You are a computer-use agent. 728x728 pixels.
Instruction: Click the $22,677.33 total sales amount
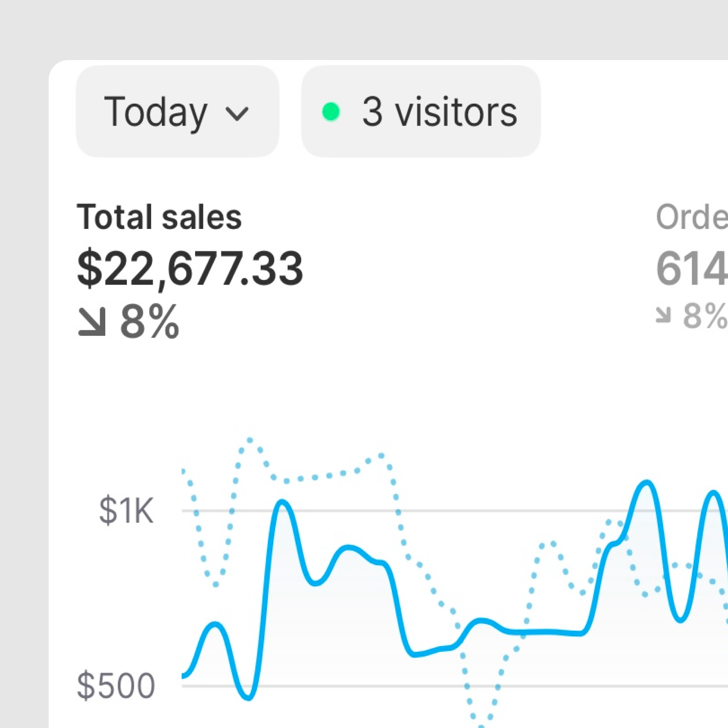coord(190,269)
